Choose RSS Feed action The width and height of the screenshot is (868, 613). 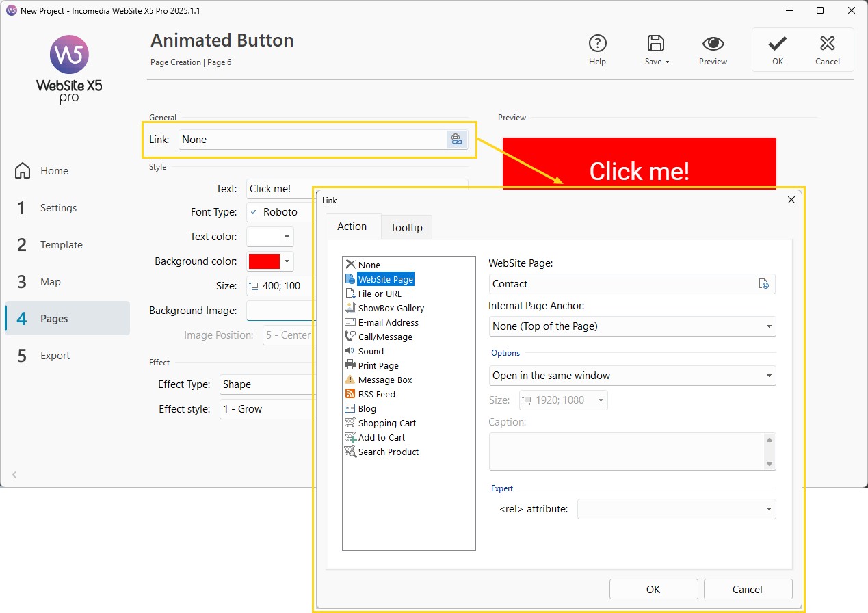[x=370, y=394]
